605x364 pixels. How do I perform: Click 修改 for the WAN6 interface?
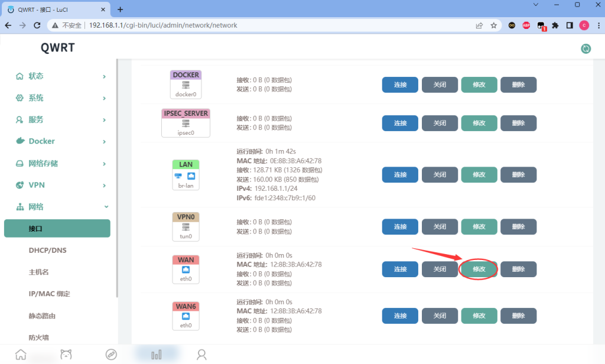(x=479, y=316)
